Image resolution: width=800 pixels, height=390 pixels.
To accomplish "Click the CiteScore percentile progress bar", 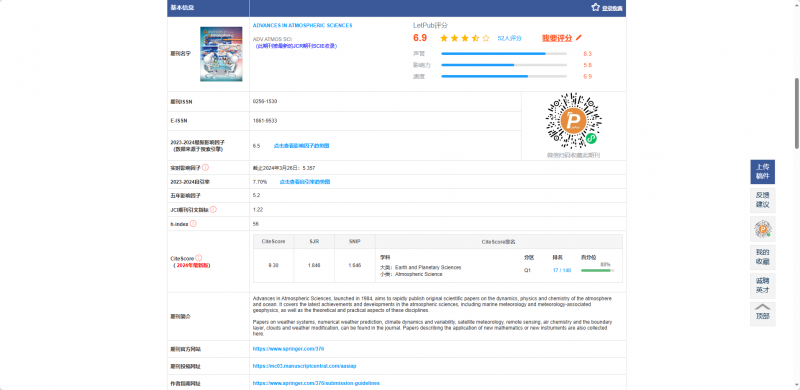I will point(597,271).
